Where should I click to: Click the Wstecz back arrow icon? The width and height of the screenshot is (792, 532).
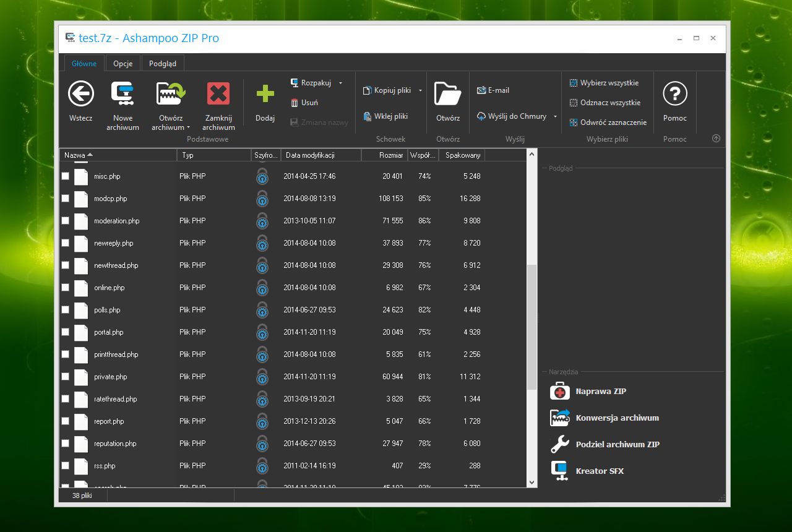pos(81,94)
